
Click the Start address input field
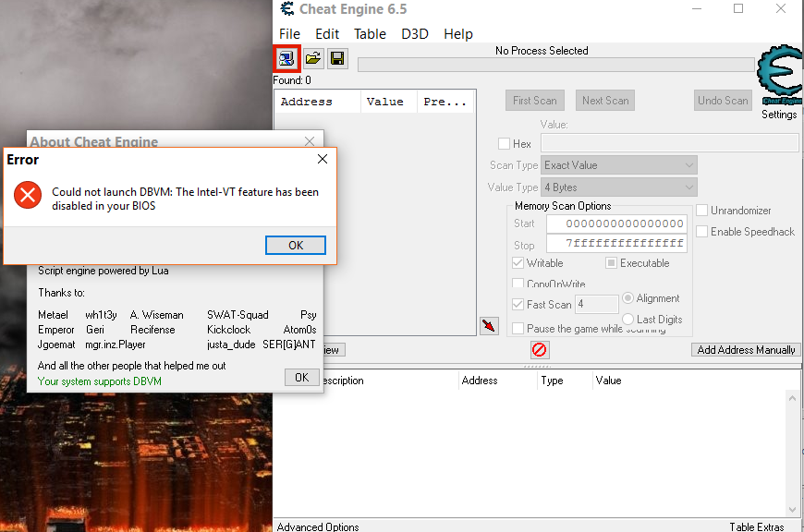point(616,224)
